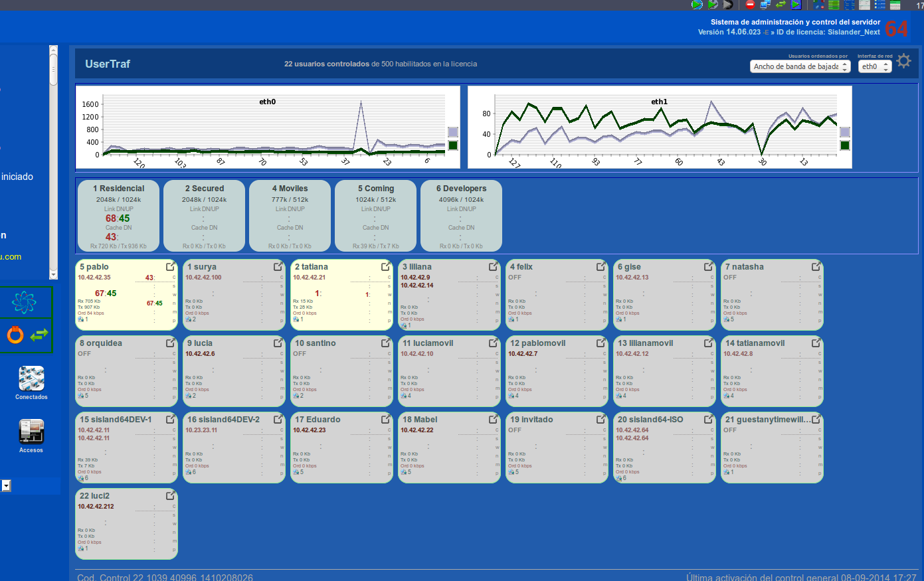The height and width of the screenshot is (581, 924).
Task: Click the atom-shaped icon in the sidebar
Action: coord(24,303)
